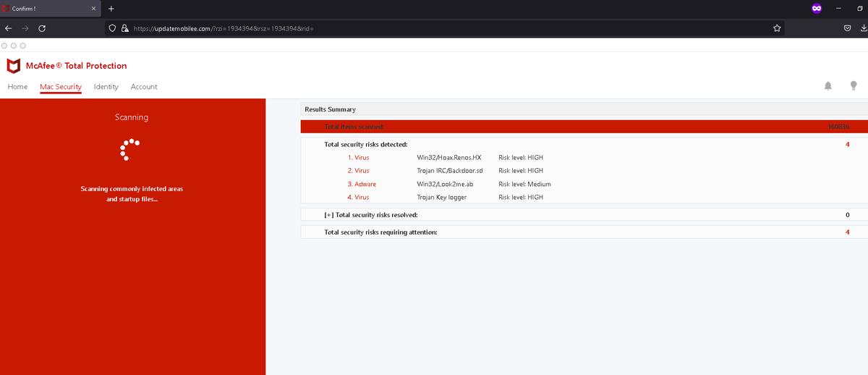This screenshot has height=375, width=868.
Task: Click '4. Virus' risk entry
Action: click(358, 197)
